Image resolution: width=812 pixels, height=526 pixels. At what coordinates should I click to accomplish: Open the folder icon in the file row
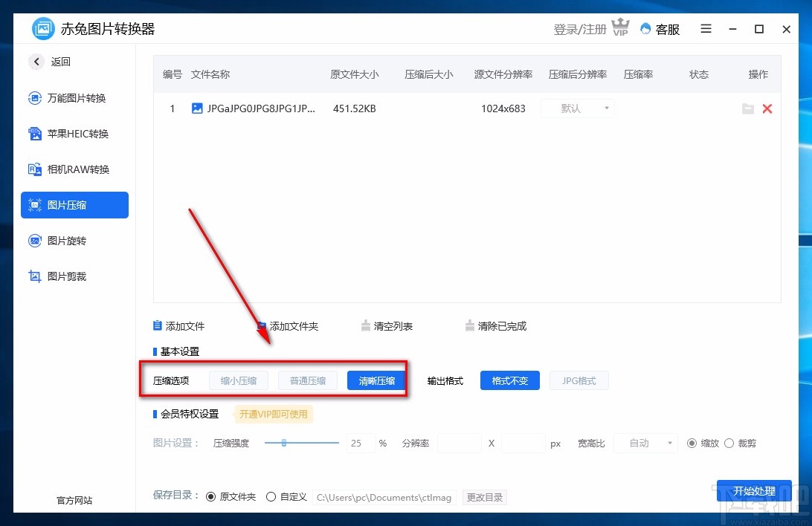(748, 108)
